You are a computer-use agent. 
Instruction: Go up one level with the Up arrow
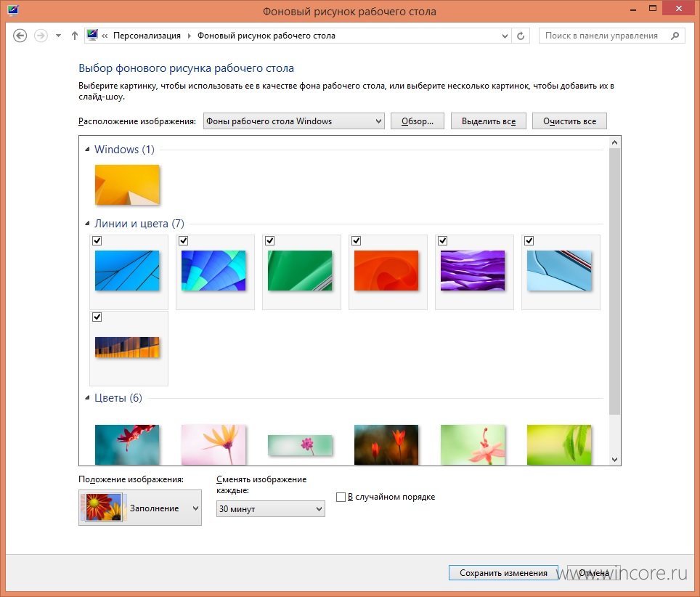(75, 36)
